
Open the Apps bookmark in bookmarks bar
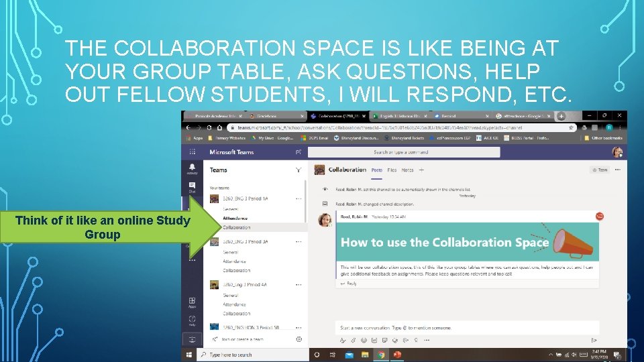click(195, 138)
